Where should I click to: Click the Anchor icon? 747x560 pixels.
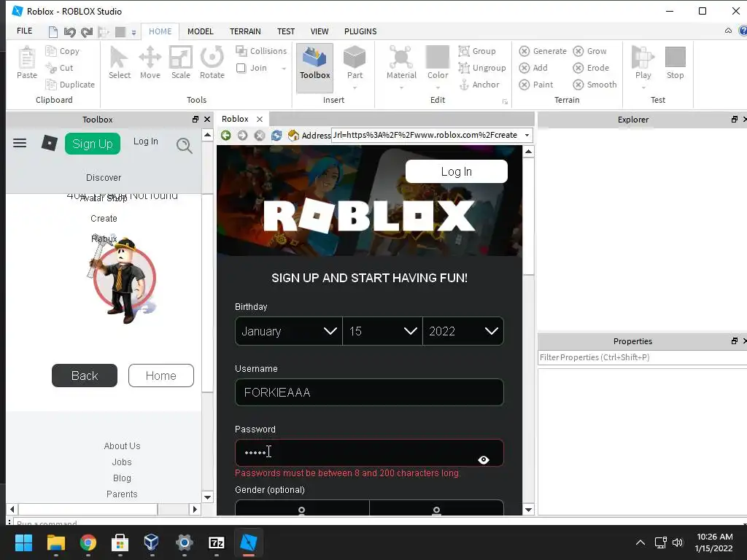[x=464, y=85]
